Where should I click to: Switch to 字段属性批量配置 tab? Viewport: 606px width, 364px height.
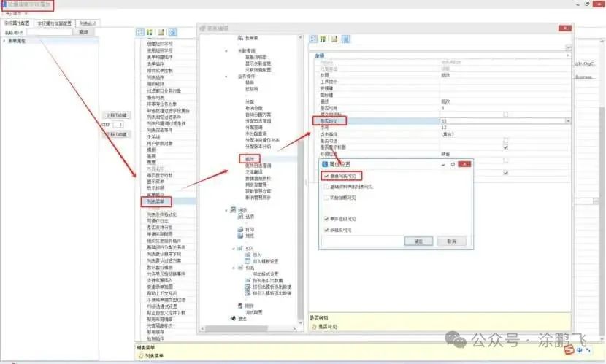pyautogui.click(x=55, y=23)
